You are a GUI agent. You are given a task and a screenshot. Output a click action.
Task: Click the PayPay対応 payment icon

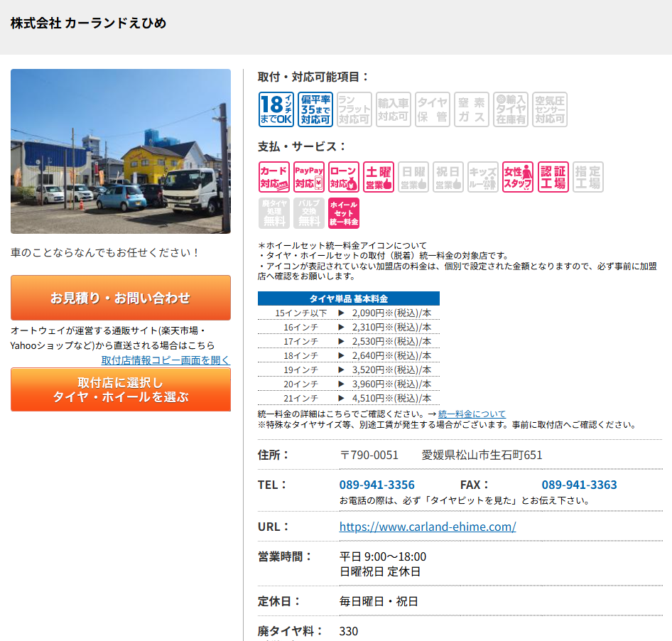click(309, 177)
